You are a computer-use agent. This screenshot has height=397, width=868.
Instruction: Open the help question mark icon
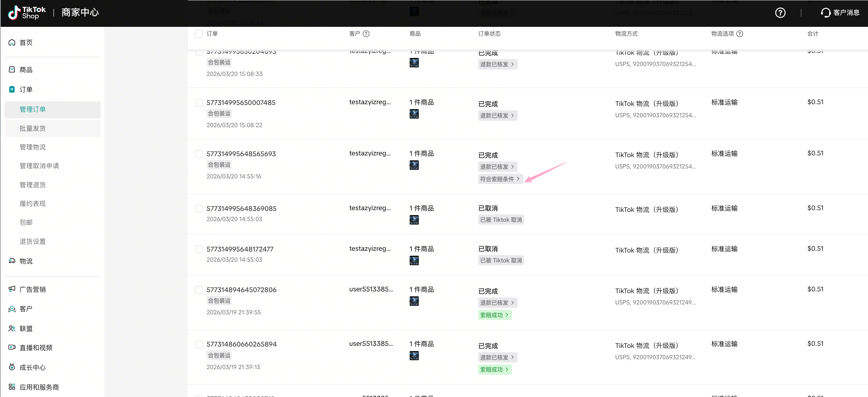(780, 13)
